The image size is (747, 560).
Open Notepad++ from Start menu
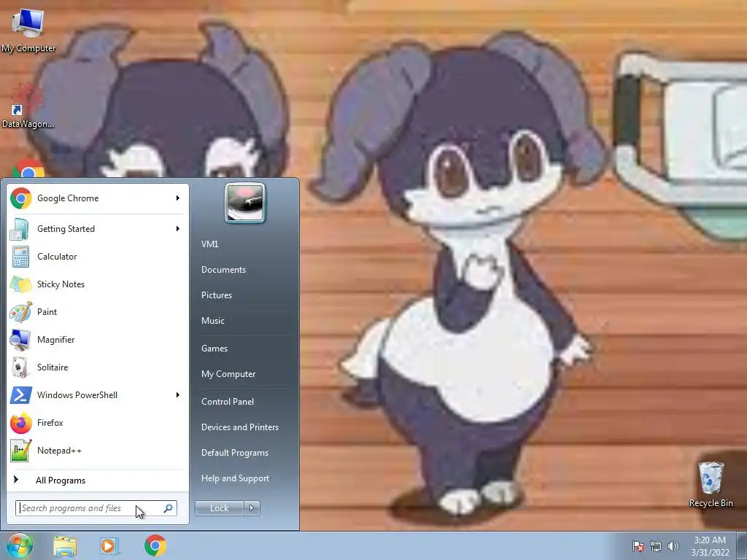point(98,451)
